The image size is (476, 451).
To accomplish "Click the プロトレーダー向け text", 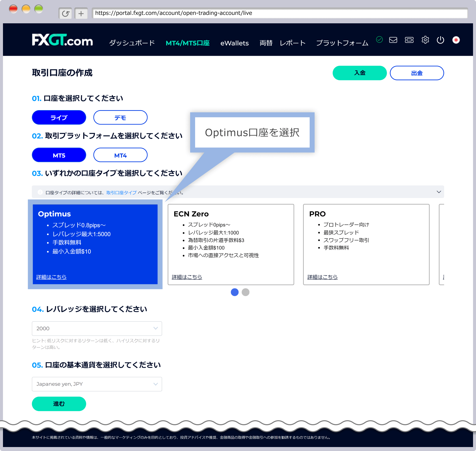I will click(x=346, y=225).
